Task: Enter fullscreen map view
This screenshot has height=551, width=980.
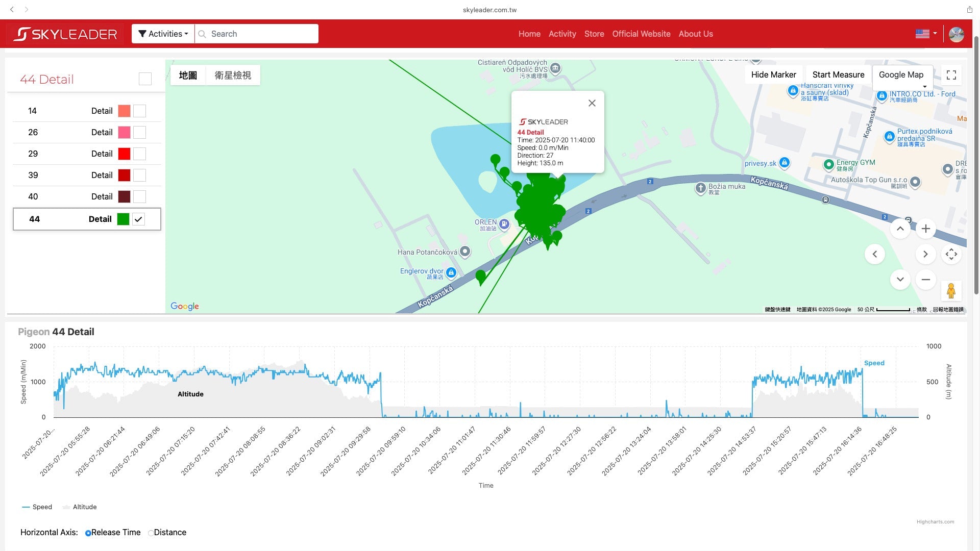Action: tap(951, 75)
